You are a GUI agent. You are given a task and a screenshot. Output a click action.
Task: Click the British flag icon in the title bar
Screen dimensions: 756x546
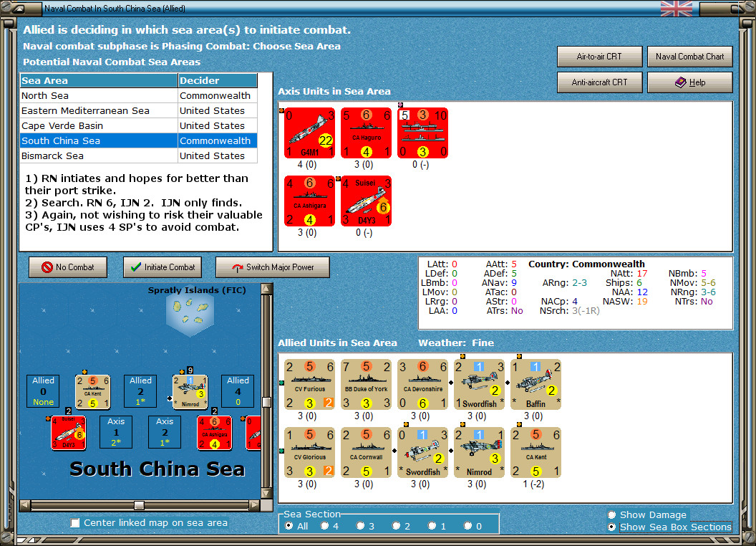pyautogui.click(x=676, y=8)
